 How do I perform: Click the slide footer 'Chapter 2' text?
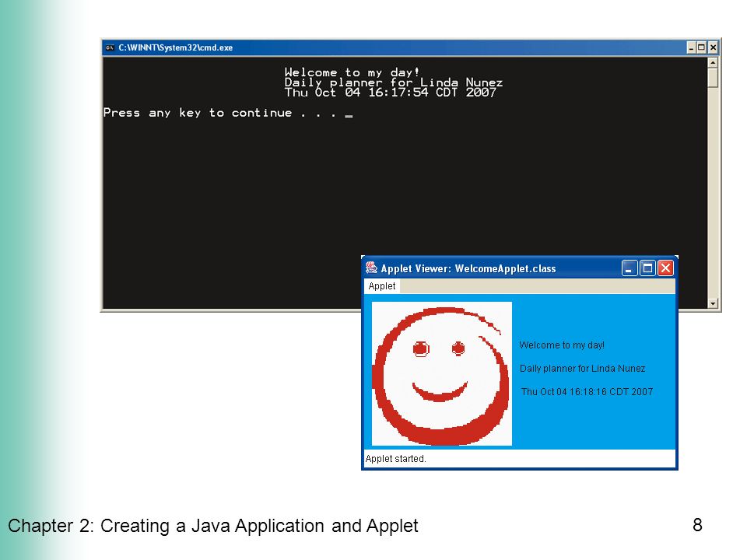(x=213, y=526)
